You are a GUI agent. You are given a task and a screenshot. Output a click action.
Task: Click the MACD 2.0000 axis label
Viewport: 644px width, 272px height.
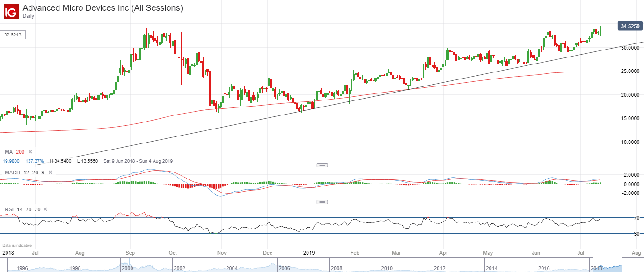631,175
